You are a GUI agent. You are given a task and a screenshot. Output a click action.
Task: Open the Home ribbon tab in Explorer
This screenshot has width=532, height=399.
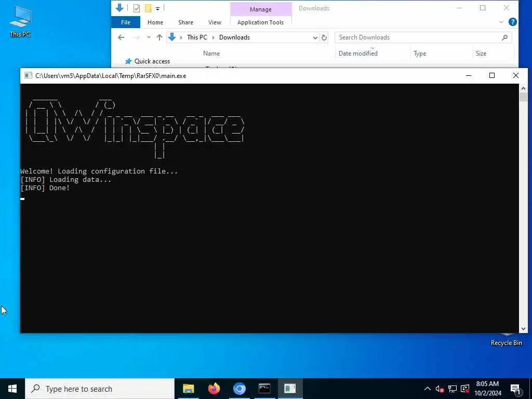[155, 22]
